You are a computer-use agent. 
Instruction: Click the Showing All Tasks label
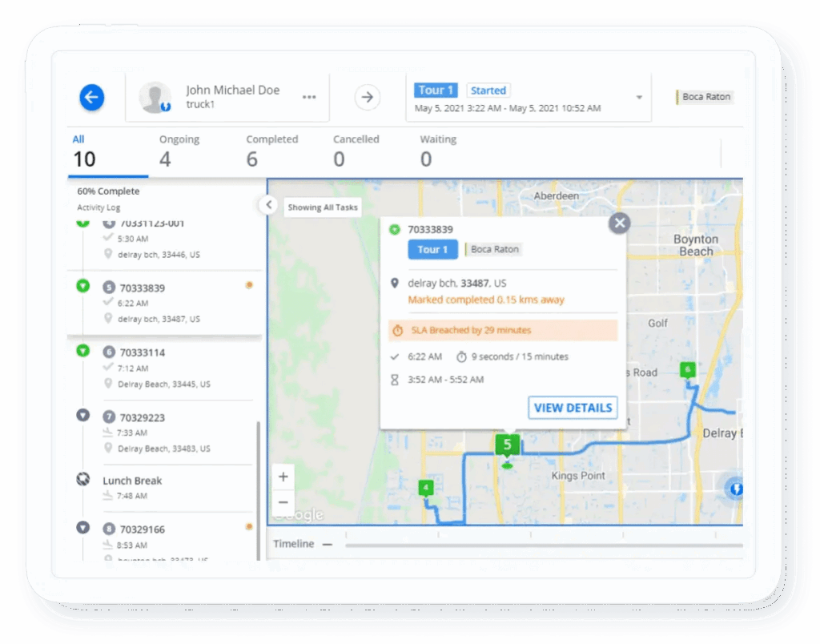point(323,207)
